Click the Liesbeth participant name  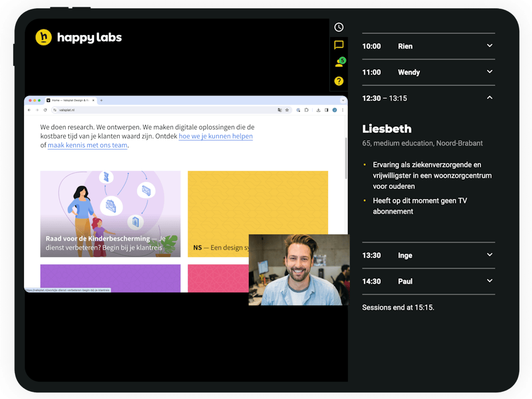pyautogui.click(x=387, y=129)
